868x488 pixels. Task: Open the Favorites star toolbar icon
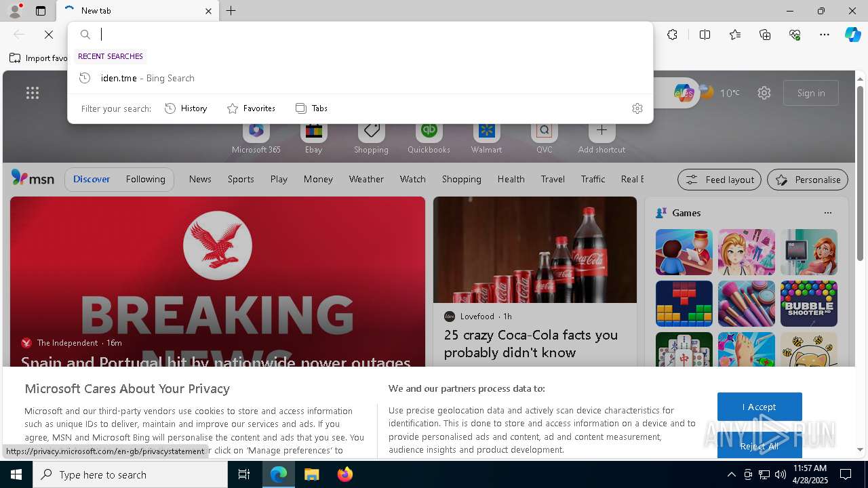tap(735, 35)
